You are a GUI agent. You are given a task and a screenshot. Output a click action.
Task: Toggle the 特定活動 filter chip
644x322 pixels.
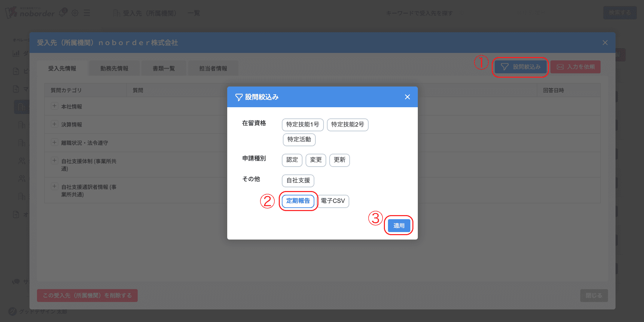(299, 139)
